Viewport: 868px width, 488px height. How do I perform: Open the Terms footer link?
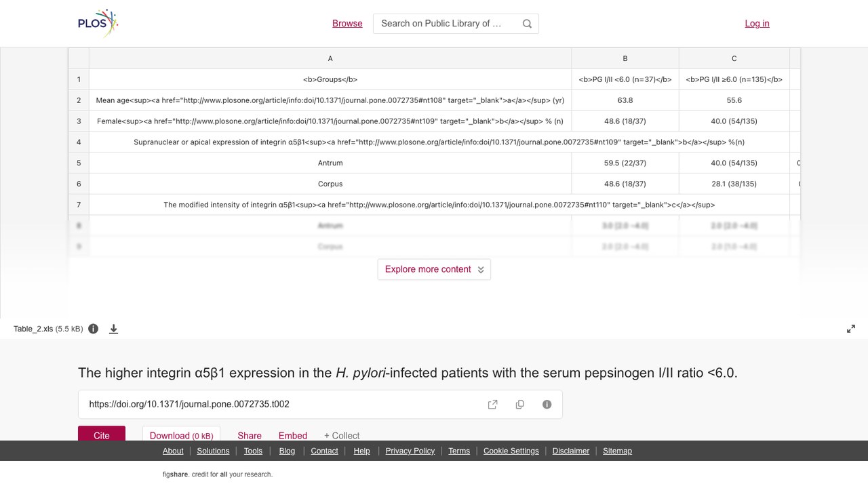[x=459, y=451]
